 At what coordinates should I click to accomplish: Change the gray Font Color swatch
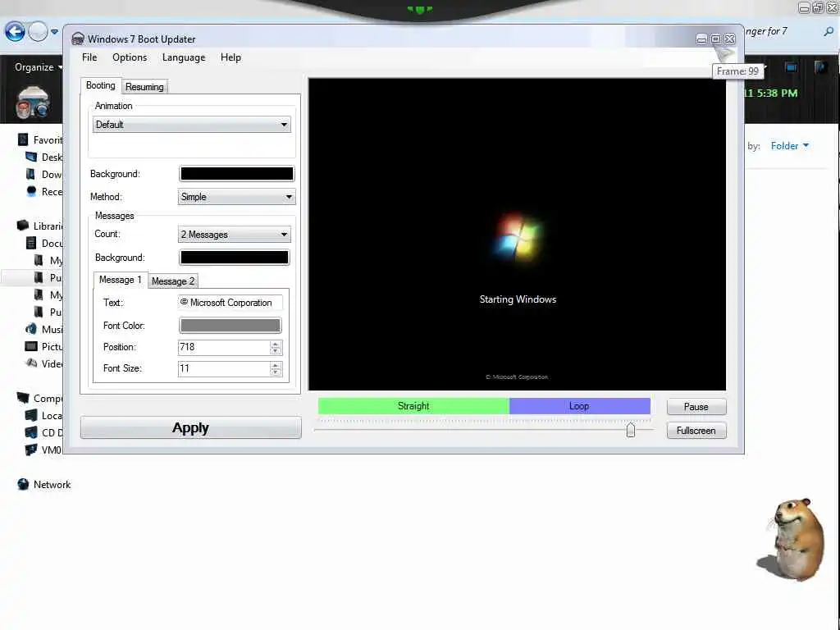point(231,325)
